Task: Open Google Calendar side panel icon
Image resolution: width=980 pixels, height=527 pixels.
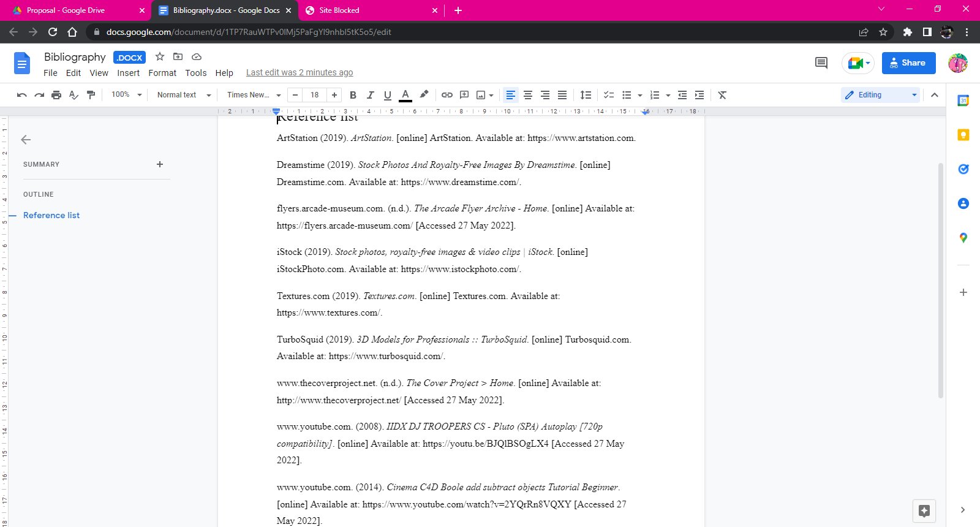Action: click(x=963, y=100)
